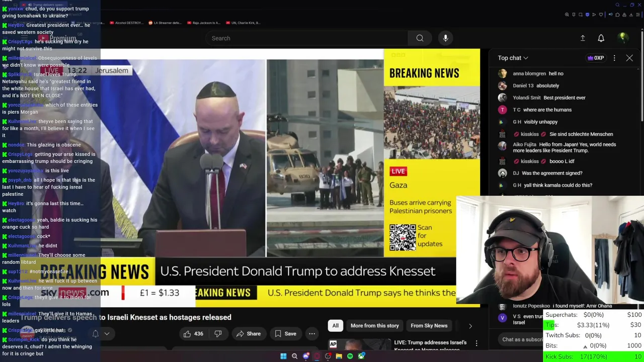This screenshot has width=644, height=362.
Task: Select From Sky News chip
Action: coord(429,326)
